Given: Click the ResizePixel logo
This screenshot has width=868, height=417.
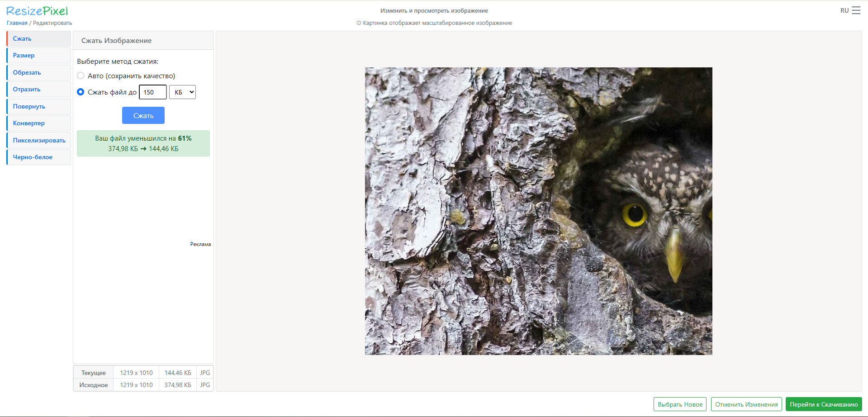Looking at the screenshot, I should point(37,11).
